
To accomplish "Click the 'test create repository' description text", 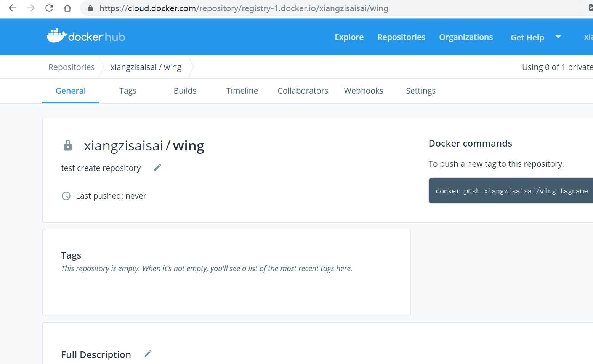I will coord(101,168).
